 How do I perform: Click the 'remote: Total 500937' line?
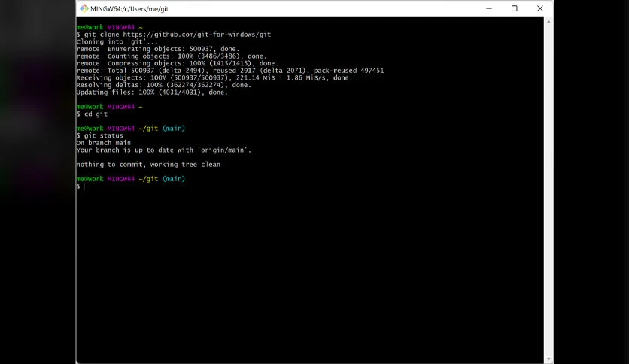point(230,71)
